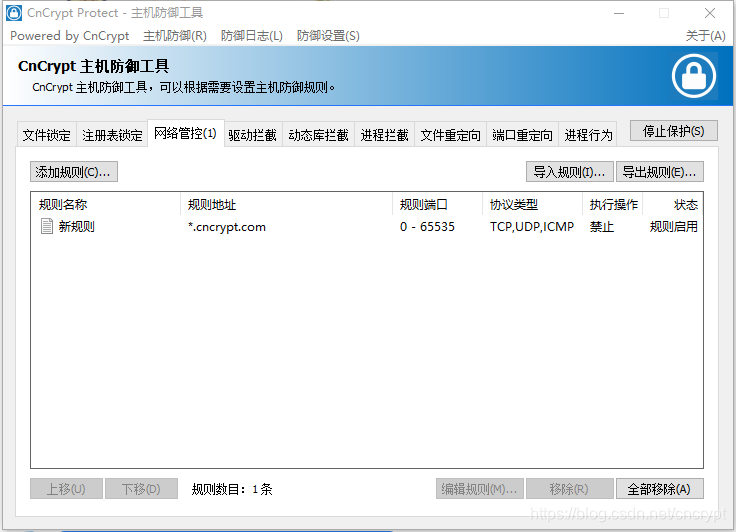This screenshot has height=532, width=736.
Task: Switch to the 动态库拦截 tab
Action: click(318, 135)
